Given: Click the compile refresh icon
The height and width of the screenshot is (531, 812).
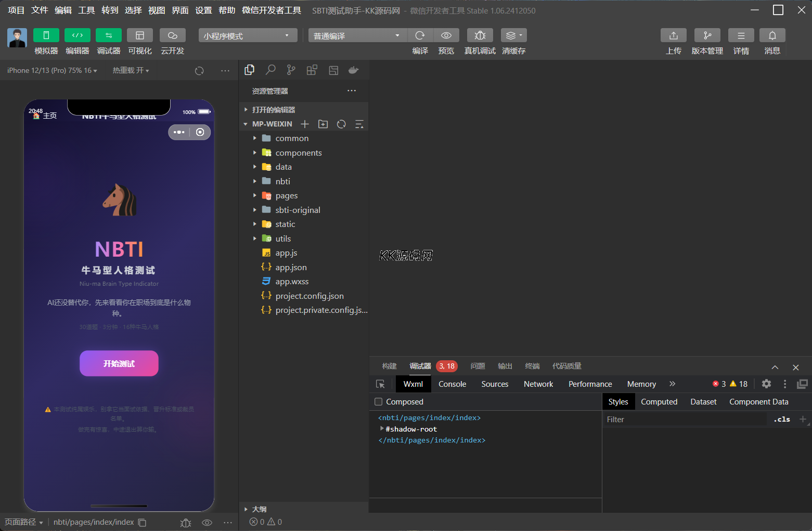Looking at the screenshot, I should click(420, 35).
